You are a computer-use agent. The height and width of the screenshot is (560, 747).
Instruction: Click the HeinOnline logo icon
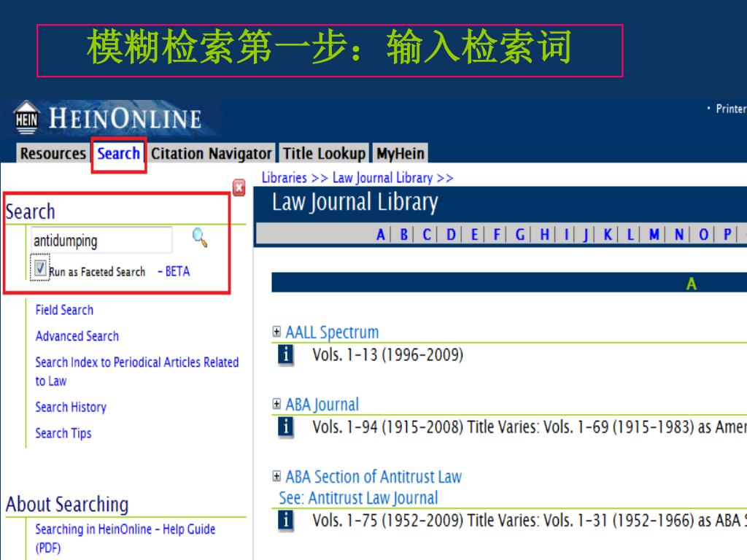click(26, 117)
